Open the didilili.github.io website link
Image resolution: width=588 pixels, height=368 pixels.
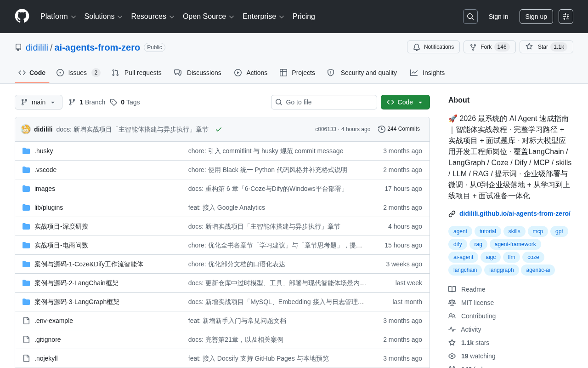515,213
